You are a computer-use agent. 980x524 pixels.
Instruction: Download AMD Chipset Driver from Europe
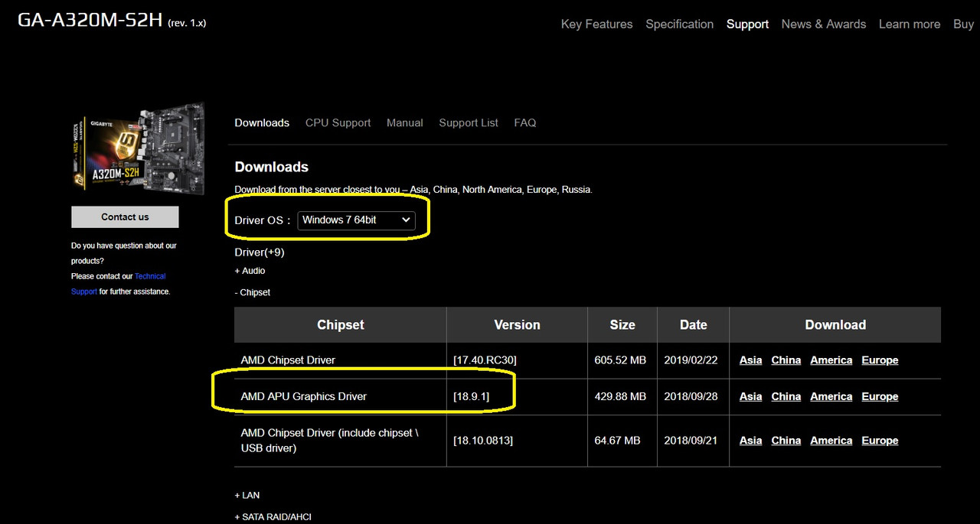[880, 360]
